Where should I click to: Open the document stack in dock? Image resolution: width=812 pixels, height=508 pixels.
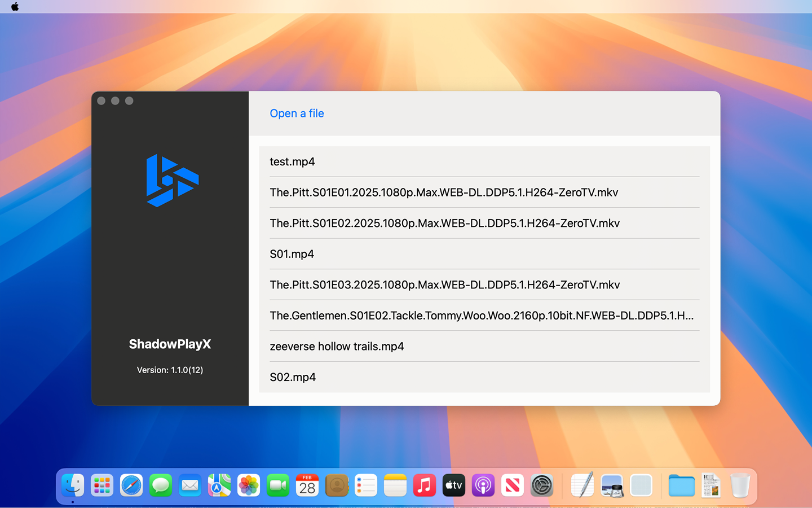711,485
